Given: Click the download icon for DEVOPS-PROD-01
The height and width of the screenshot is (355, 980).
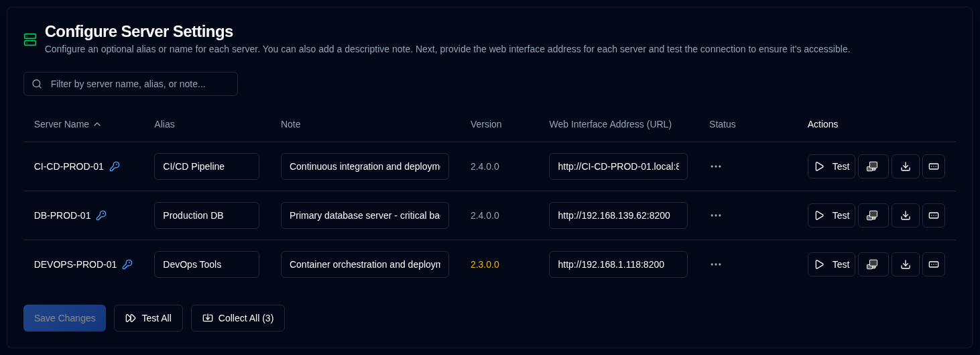Looking at the screenshot, I should (906, 264).
